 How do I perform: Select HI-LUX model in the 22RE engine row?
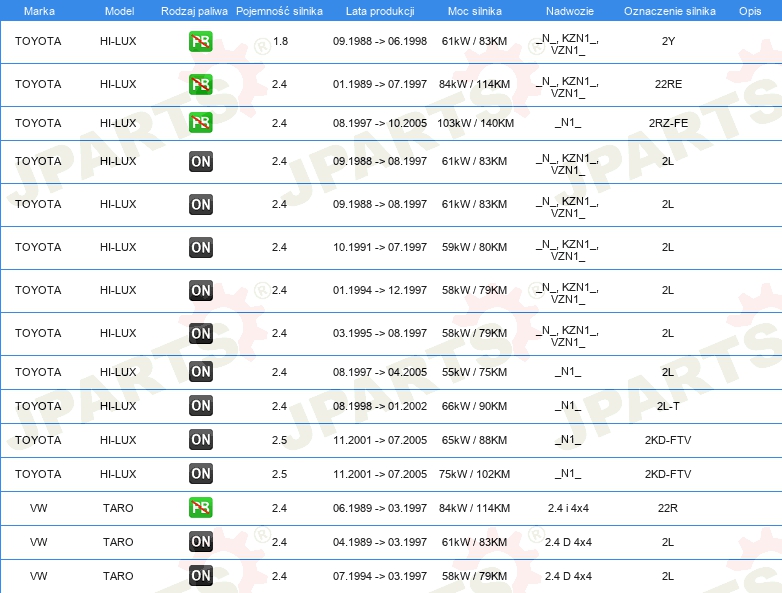coord(118,84)
